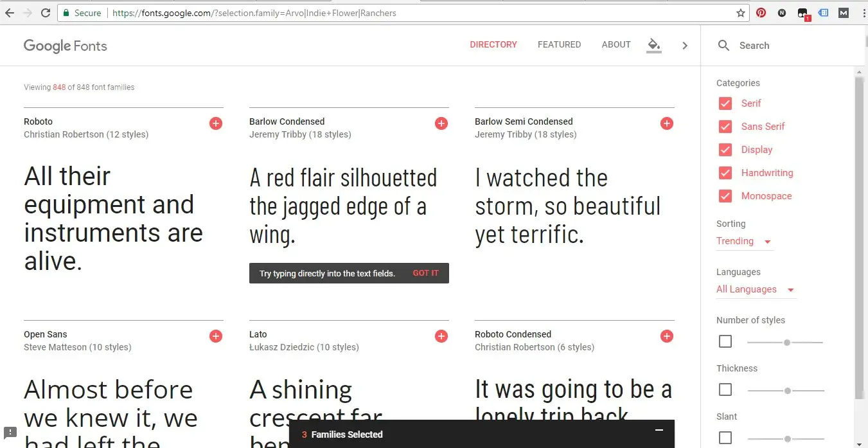
Task: Bookmark this page with the star
Action: tap(740, 13)
